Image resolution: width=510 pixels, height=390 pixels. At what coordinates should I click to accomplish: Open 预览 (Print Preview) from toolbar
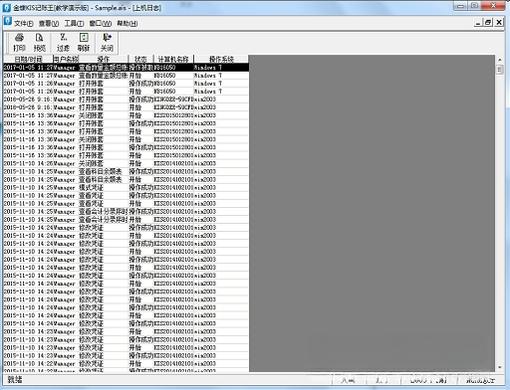pos(39,42)
